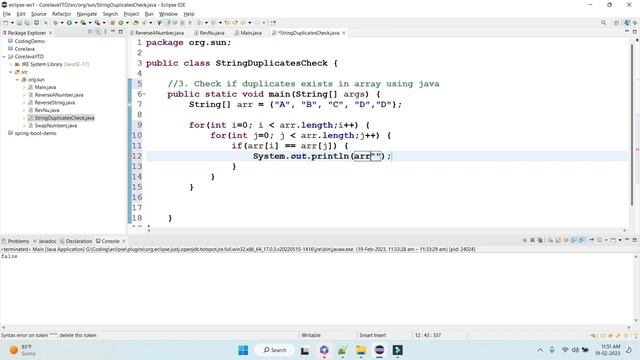Screen dimensions: 640x360
Task: Switch to the Declaration tab
Action: coord(76,241)
